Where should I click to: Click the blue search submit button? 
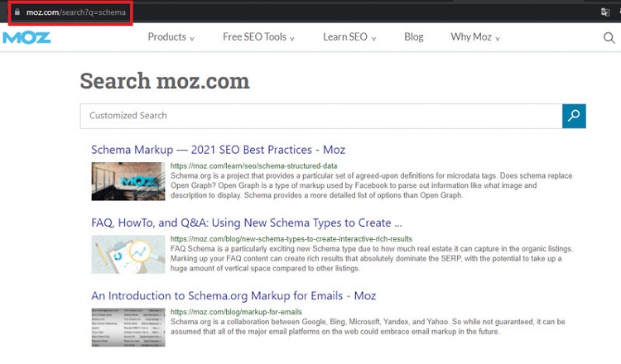[x=574, y=116]
